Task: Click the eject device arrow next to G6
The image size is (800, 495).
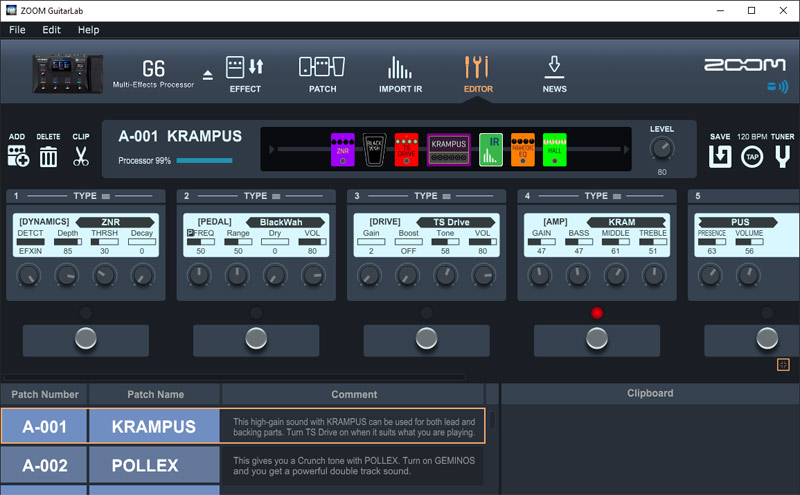Action: pyautogui.click(x=208, y=76)
